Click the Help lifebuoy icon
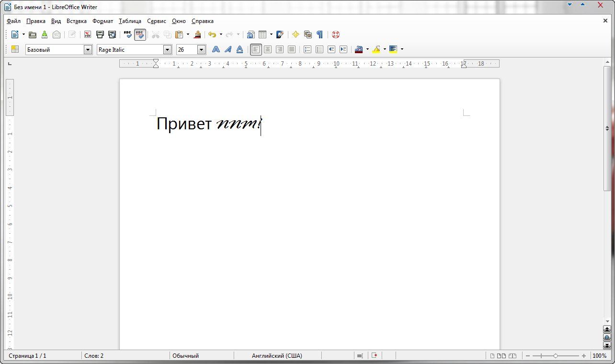615x364 pixels. click(335, 34)
